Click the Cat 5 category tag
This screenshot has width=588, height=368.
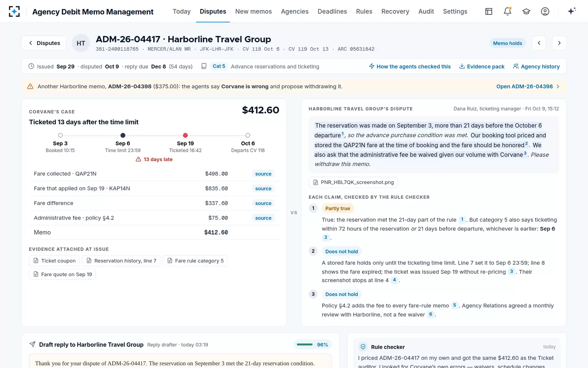pos(219,66)
